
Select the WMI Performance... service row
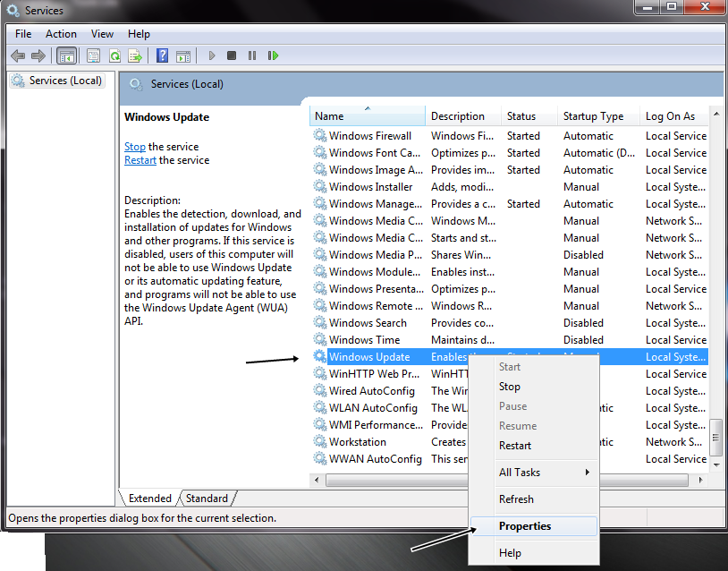click(x=389, y=424)
